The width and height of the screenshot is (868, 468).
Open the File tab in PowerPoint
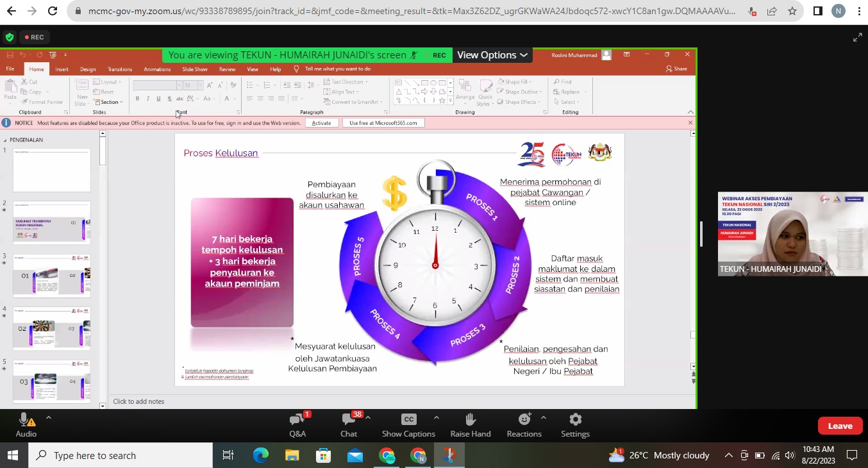tap(10, 69)
